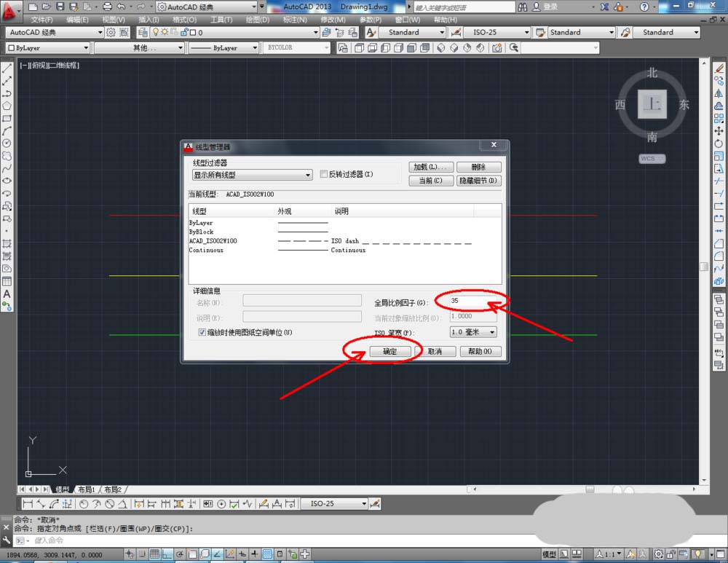Open the 编辑(E) menu
Screen dimensions: 728x563
pyautogui.click(x=77, y=20)
